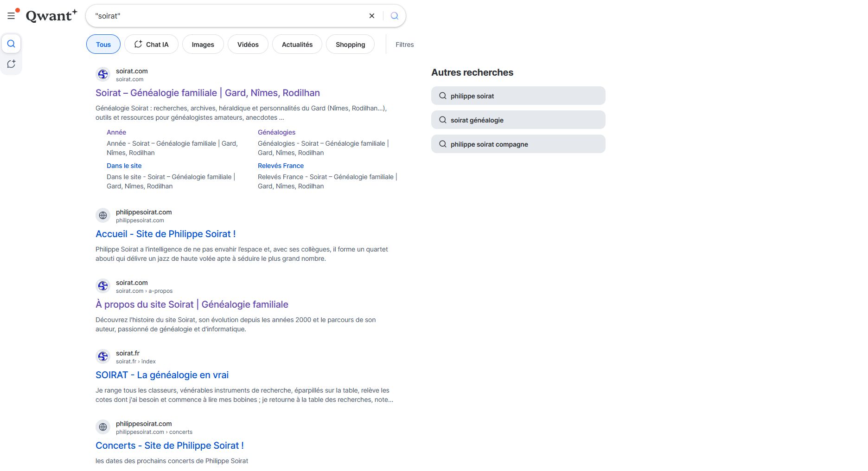The height and width of the screenshot is (471, 868).
Task: Click the soirat.fr favicon
Action: coord(103,356)
